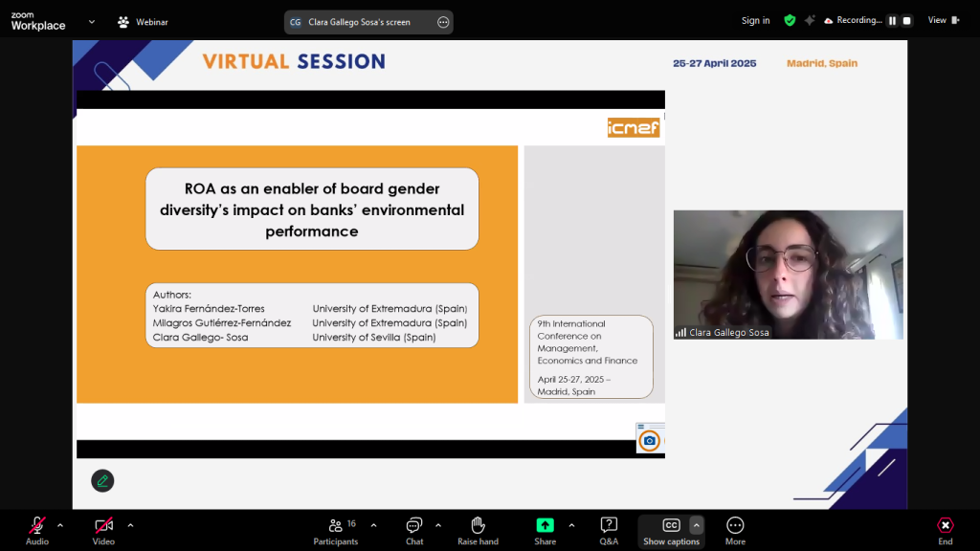Image resolution: width=980 pixels, height=551 pixels.
Task: Click the green annotation pencil icon
Action: tap(102, 480)
